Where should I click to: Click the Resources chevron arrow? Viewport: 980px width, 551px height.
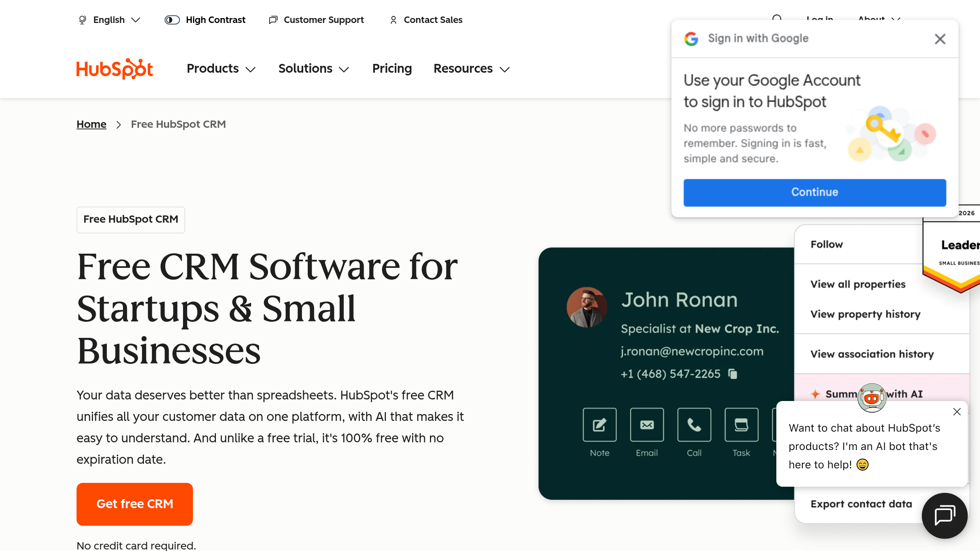point(505,70)
